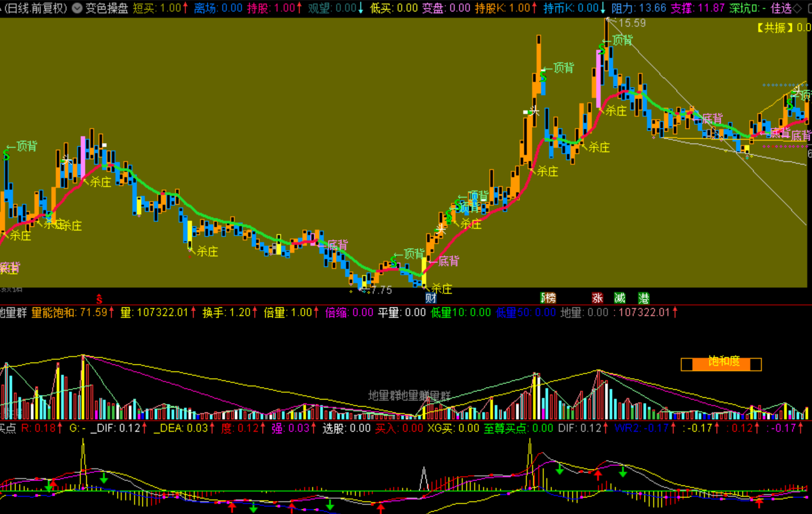Click the 持币K indicator value
This screenshot has height=514, width=812.
588,8
